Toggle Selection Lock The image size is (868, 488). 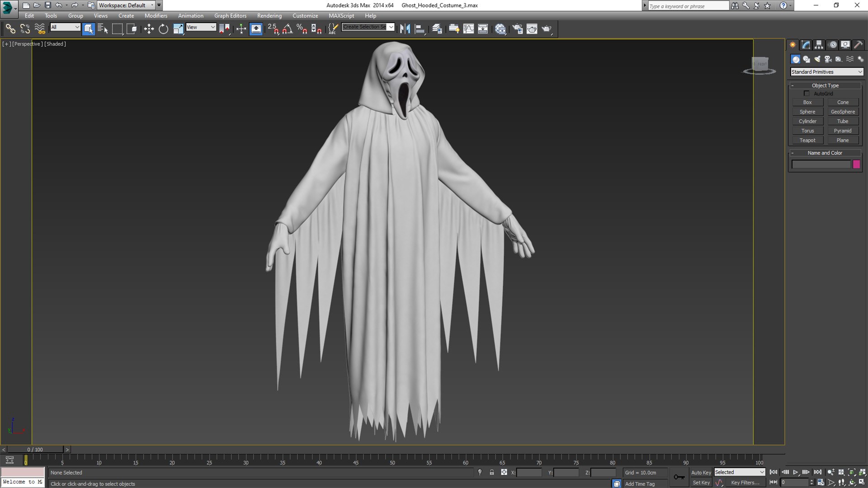pyautogui.click(x=492, y=472)
